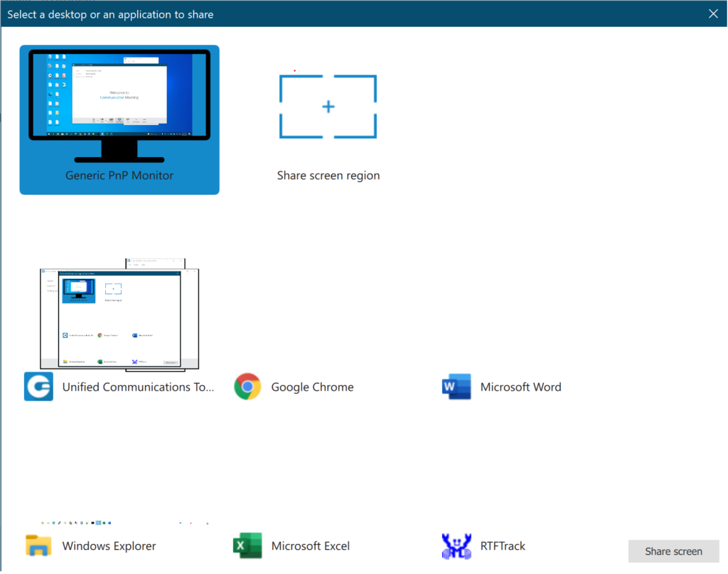The height and width of the screenshot is (574, 728).
Task: Click the 'Microsoft Excel' label
Action: tap(311, 546)
